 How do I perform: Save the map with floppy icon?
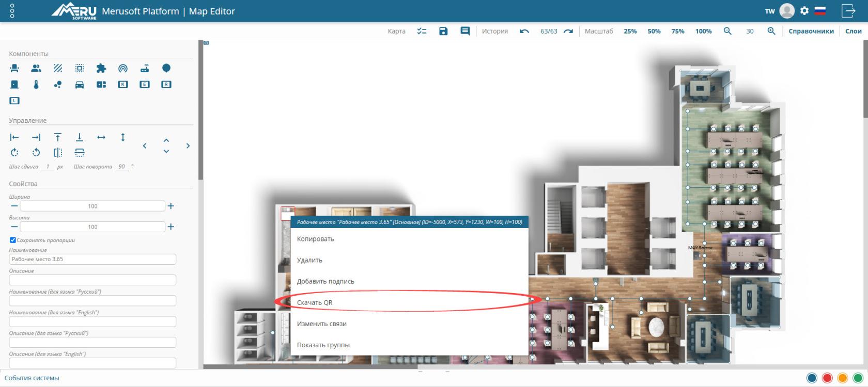(x=443, y=31)
